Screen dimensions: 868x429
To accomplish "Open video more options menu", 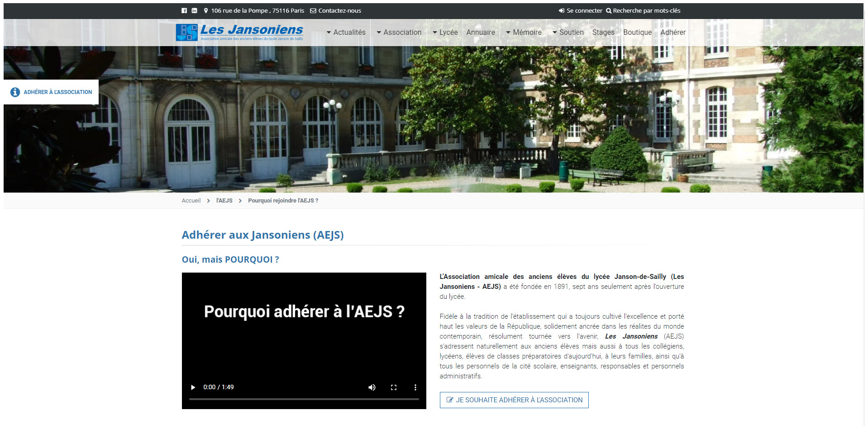I will coord(415,387).
